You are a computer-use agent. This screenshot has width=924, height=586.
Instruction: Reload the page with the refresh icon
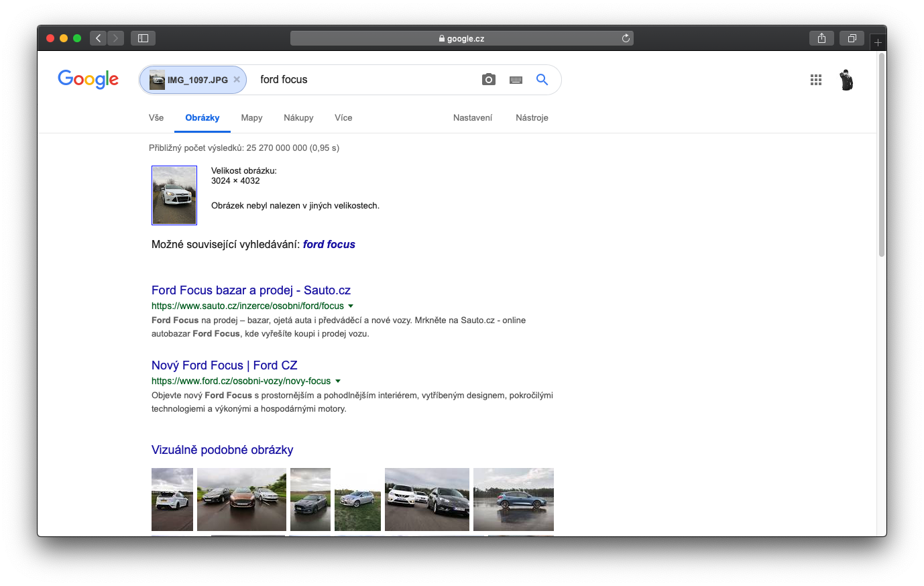(x=626, y=38)
